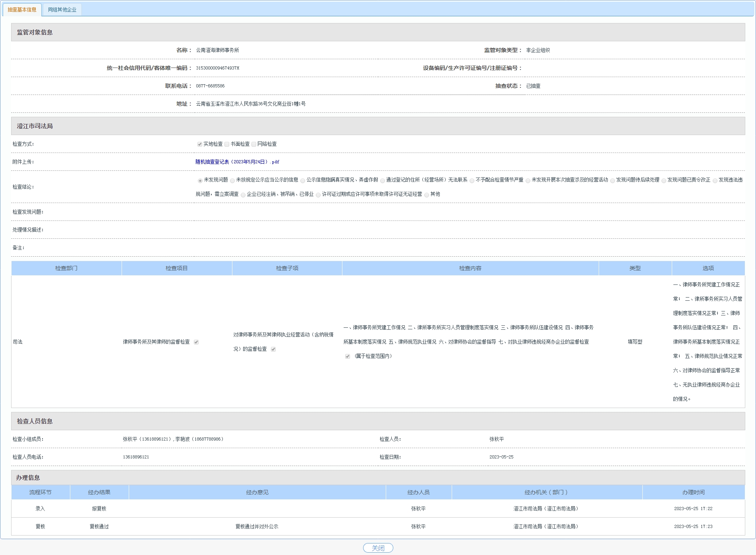Select 通过登记的住所无法联系 radio option

click(383, 180)
